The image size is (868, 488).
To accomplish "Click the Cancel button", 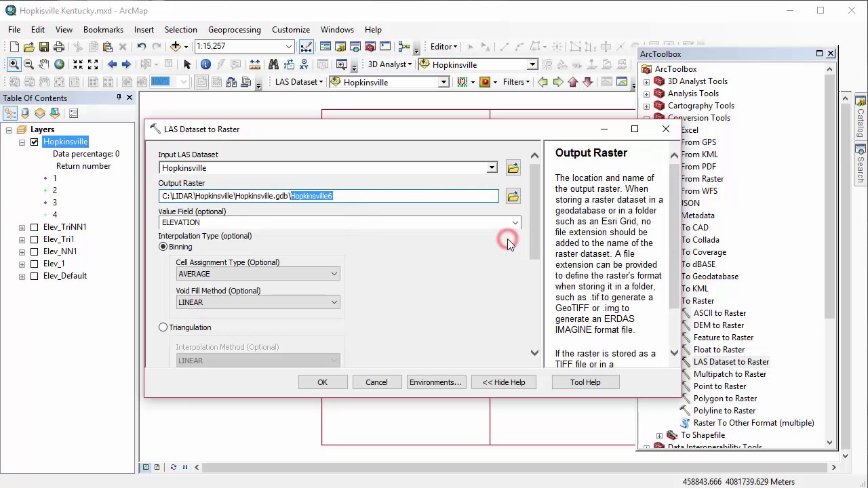I will (x=376, y=382).
